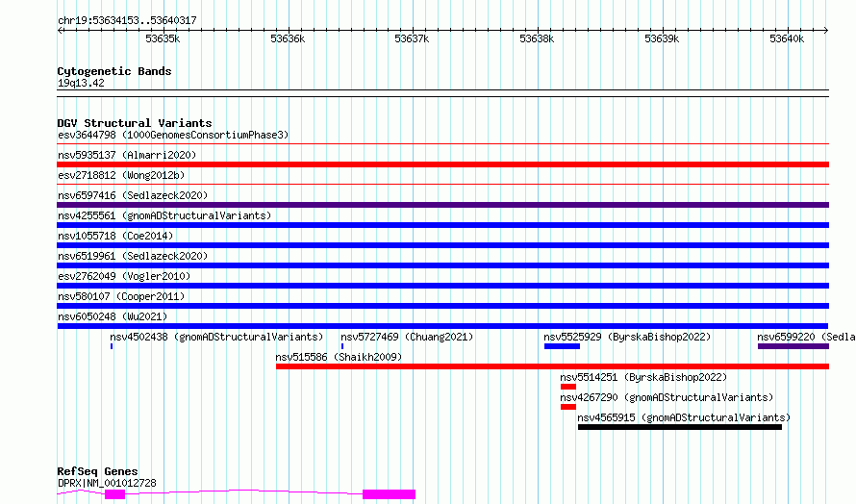Select nsv4502438 (gnomADStructuralVariants) label
Viewport: 856px width, 504px height.
[216, 337]
